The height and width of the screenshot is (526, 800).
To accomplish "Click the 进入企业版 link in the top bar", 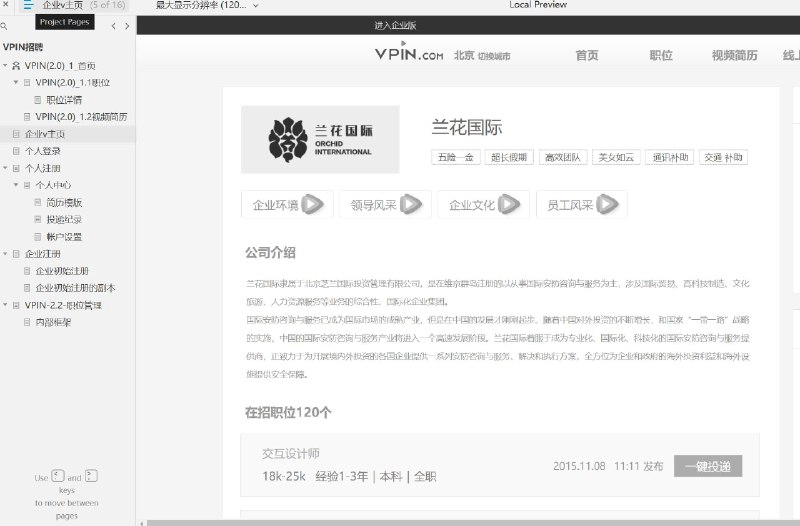I will [x=395, y=26].
